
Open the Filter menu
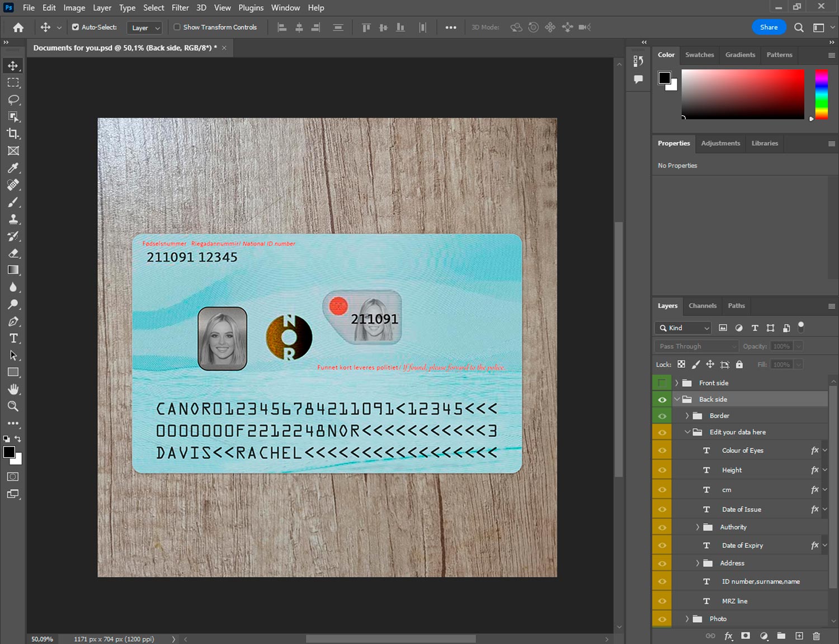tap(180, 8)
